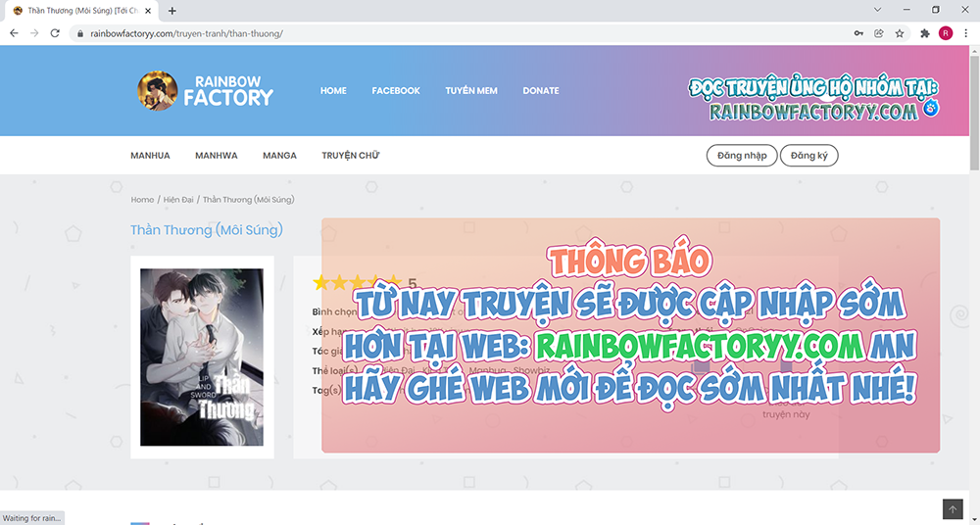View site info via padlock icon
The width and height of the screenshot is (980, 525).
coord(81,32)
